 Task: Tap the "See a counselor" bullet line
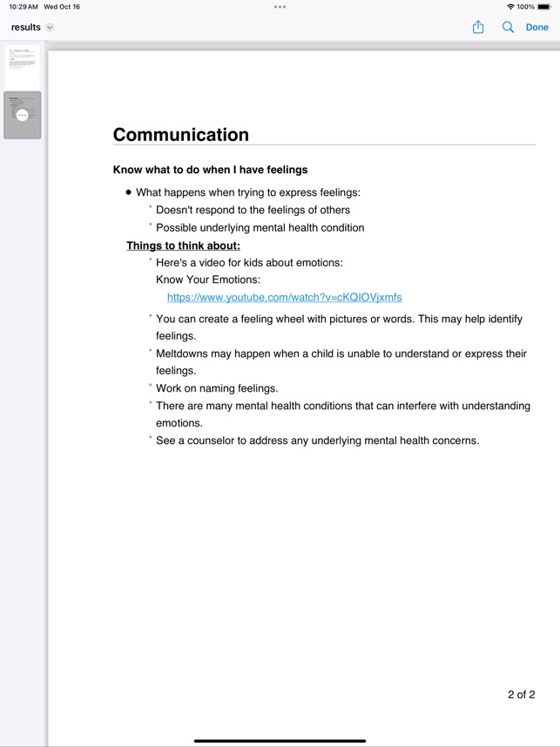(317, 441)
